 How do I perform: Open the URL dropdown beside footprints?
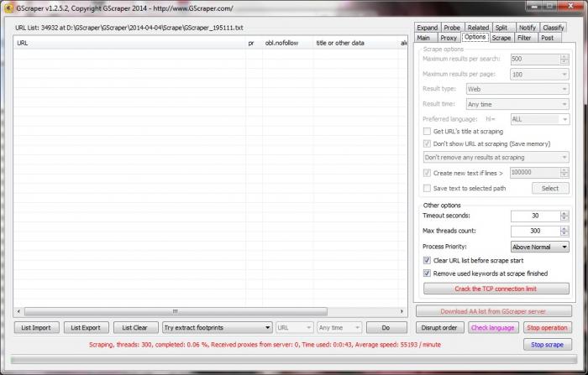(x=294, y=328)
